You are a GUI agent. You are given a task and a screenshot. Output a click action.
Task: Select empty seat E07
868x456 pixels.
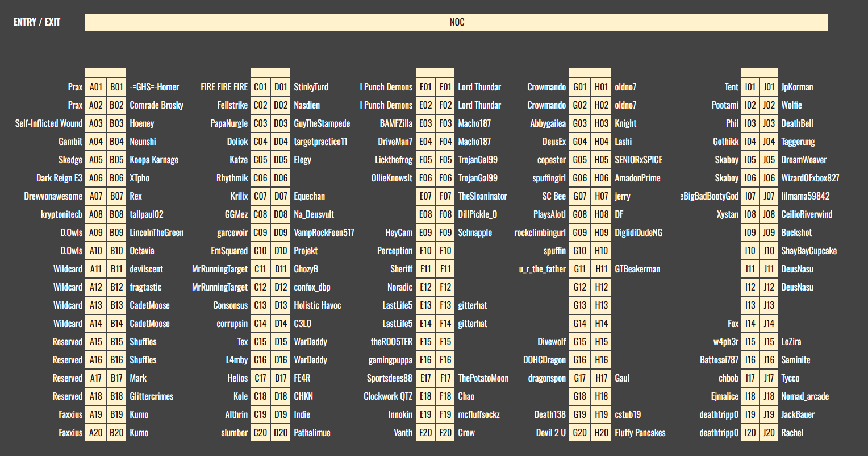(x=425, y=196)
